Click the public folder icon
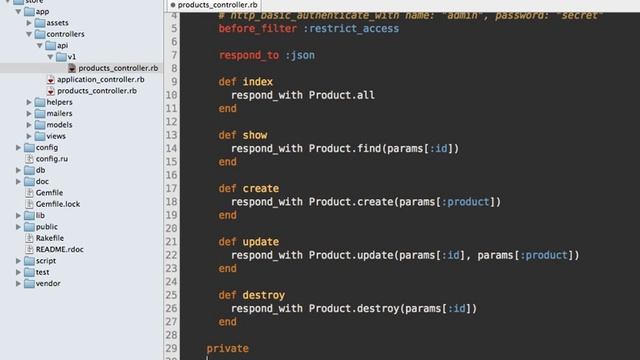Screen dimensions: 640x360 (x=29, y=227)
